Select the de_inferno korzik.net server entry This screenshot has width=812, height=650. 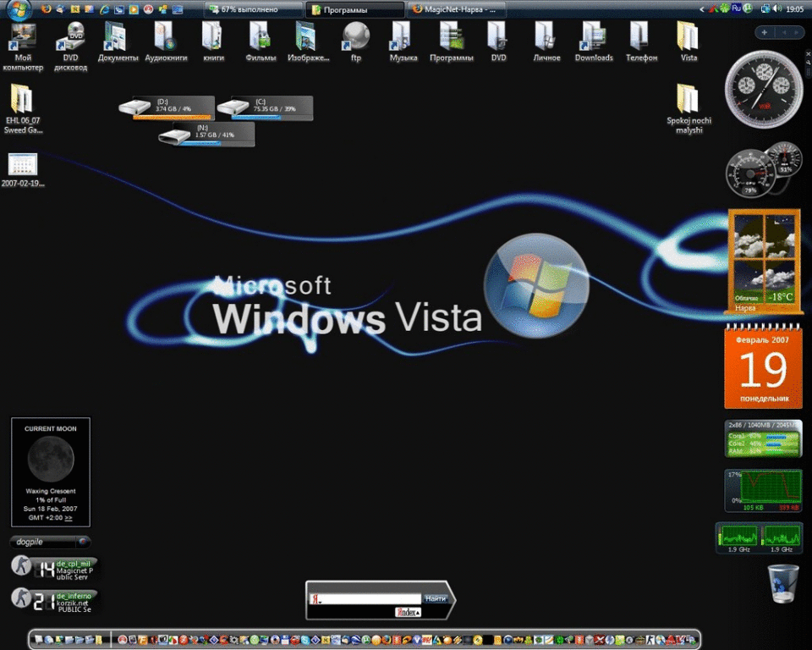[54, 601]
